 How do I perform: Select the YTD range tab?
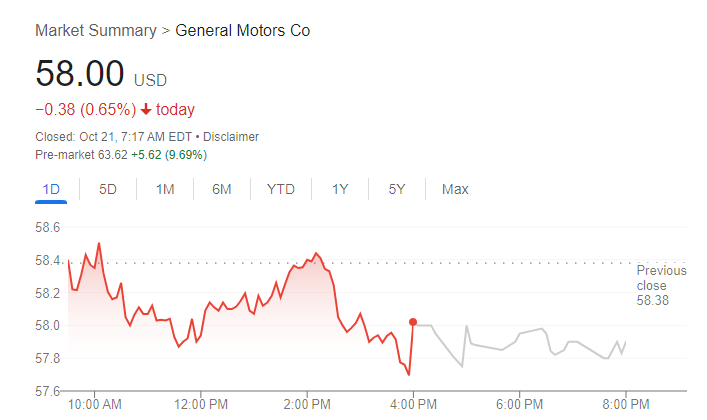[280, 189]
